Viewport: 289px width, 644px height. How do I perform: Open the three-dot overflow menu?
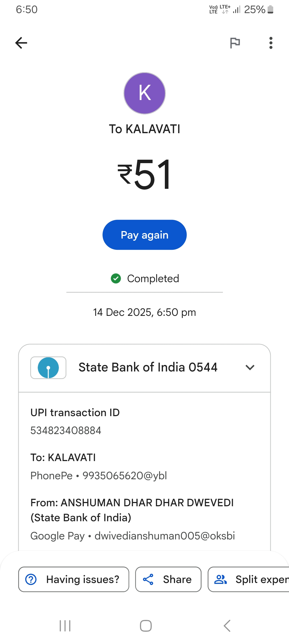coord(271,43)
